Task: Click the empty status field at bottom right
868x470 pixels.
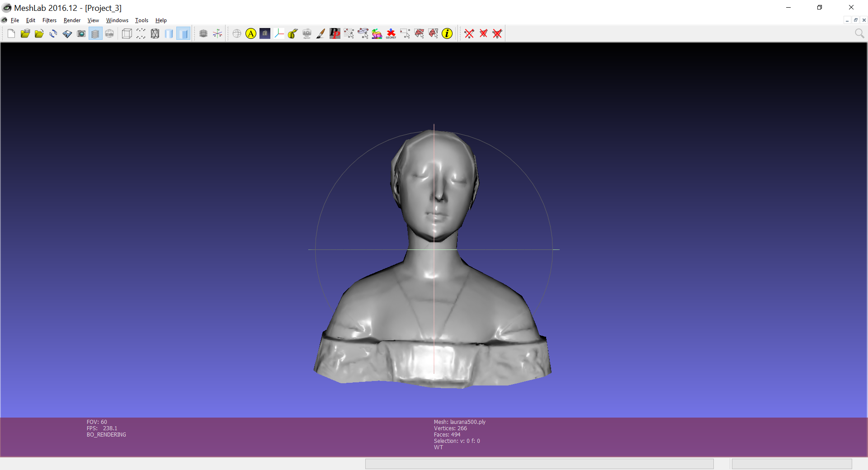Action: tap(792, 464)
